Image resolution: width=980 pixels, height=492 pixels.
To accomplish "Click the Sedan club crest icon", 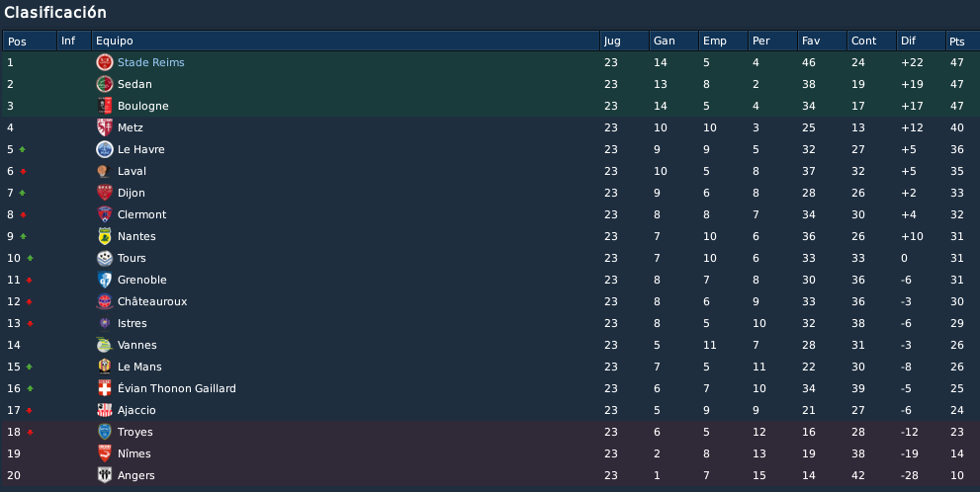I will tap(105, 84).
